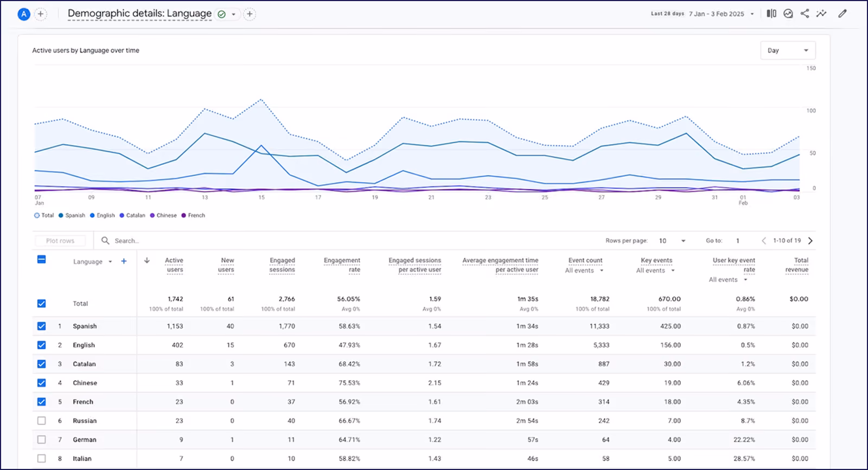
Task: Click the Go to page input
Action: [x=738, y=241]
